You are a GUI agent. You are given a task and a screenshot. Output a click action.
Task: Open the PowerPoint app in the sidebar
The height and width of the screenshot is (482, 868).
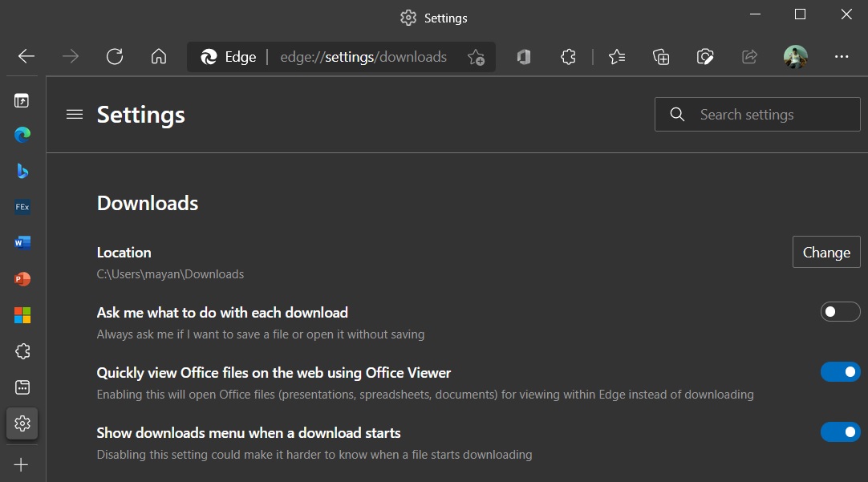(22, 279)
